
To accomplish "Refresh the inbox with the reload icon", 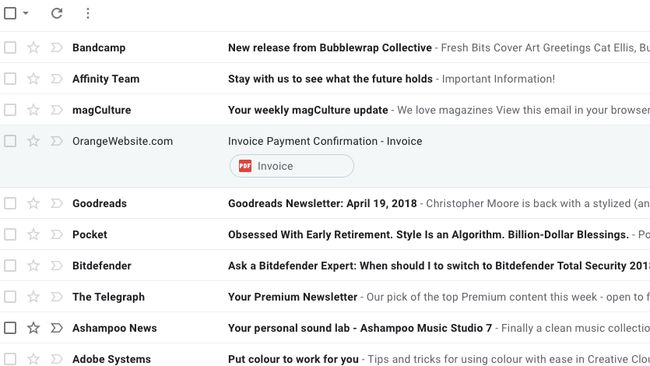I will [57, 13].
